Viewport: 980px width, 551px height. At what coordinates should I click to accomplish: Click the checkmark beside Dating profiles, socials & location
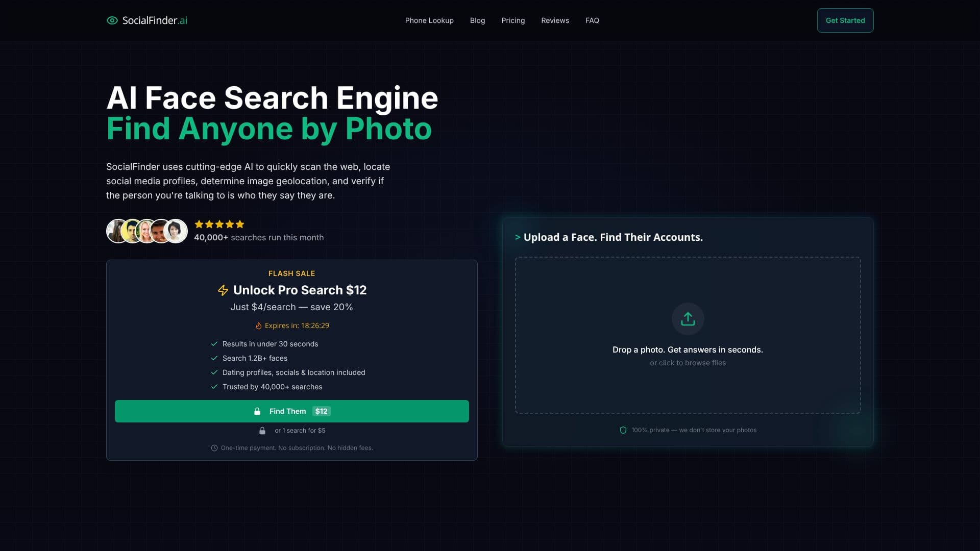(x=214, y=372)
